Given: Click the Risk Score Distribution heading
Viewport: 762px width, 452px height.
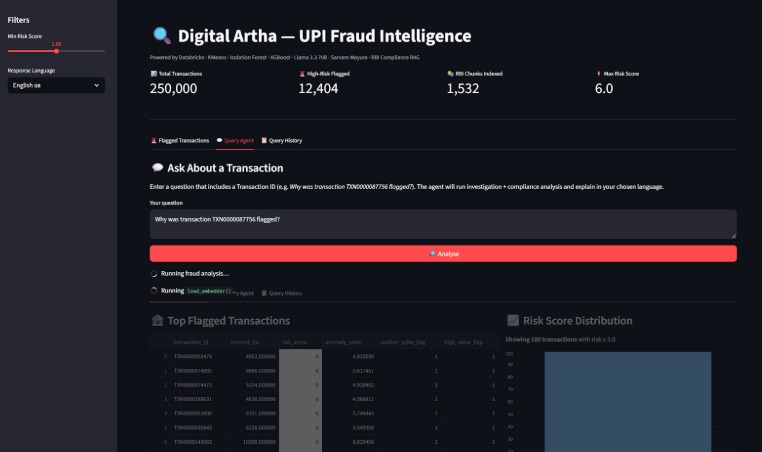Looking at the screenshot, I should 577,320.
